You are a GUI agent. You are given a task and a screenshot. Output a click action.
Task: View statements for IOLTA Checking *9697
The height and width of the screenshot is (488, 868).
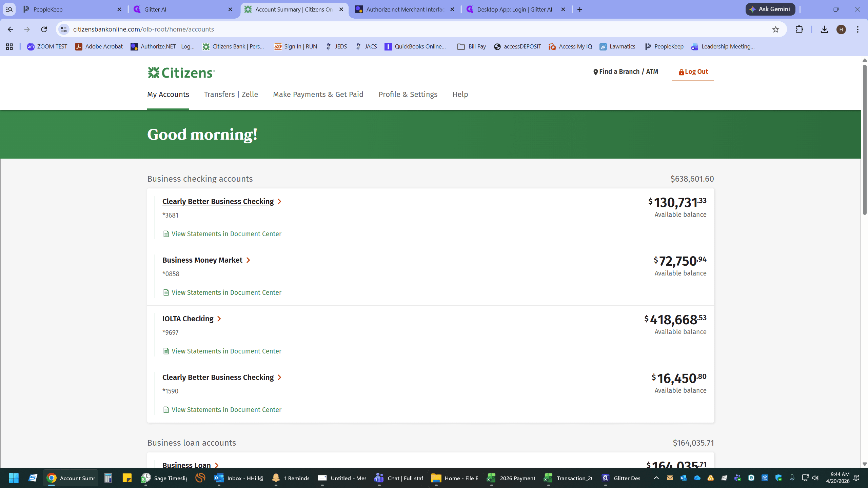[222, 351]
